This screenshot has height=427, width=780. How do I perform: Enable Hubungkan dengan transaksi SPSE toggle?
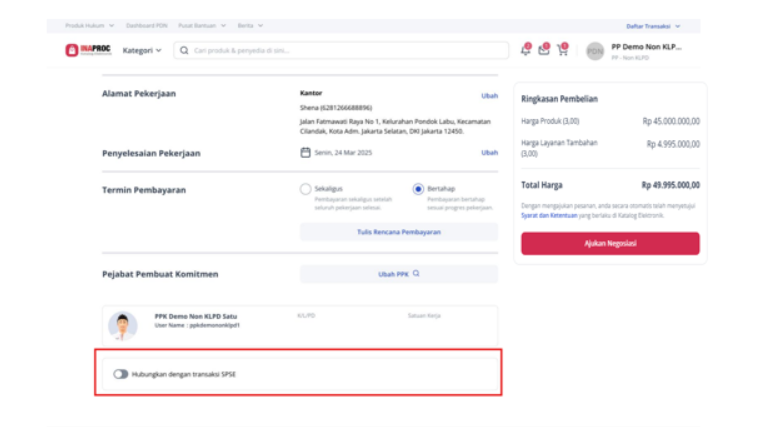point(120,374)
